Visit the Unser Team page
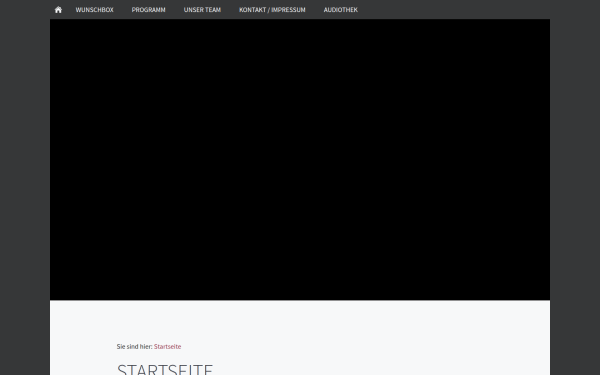 pyautogui.click(x=202, y=10)
